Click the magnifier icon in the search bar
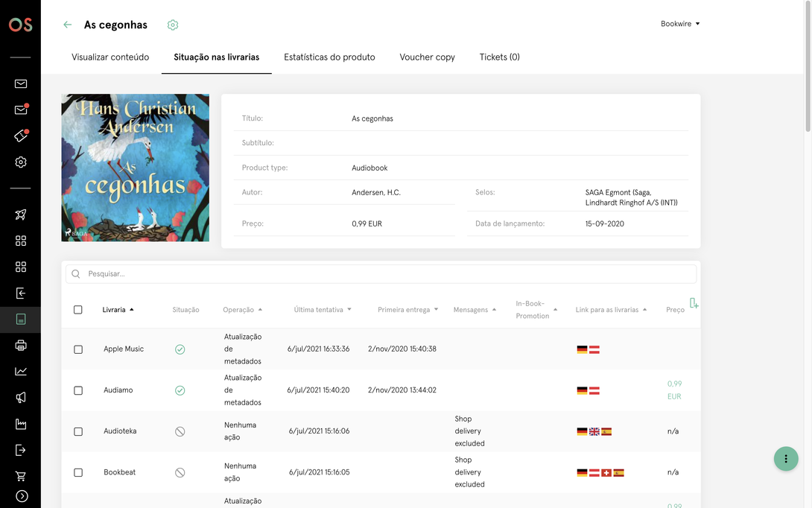 pos(76,274)
